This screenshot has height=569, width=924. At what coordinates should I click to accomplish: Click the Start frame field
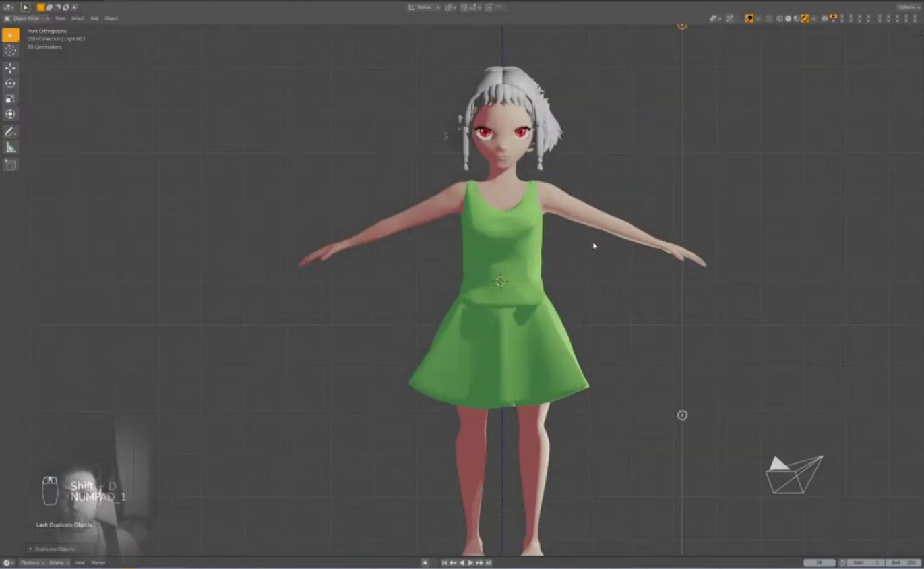[866, 562]
